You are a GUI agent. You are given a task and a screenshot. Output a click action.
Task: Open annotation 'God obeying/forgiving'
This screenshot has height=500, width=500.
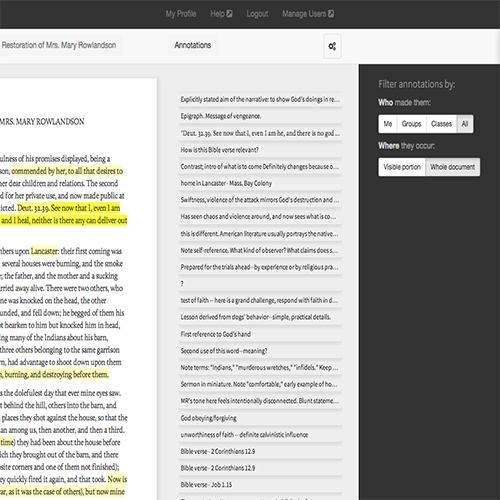[260, 418]
